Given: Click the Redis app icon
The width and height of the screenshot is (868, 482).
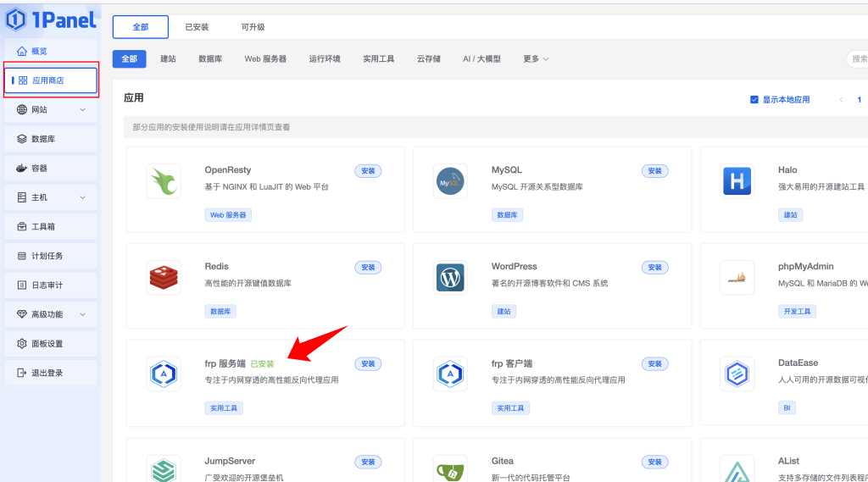Looking at the screenshot, I should point(164,278).
